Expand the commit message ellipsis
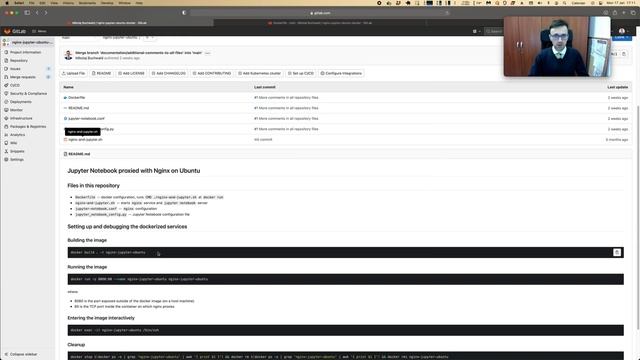The image size is (640, 360). pos(208,53)
